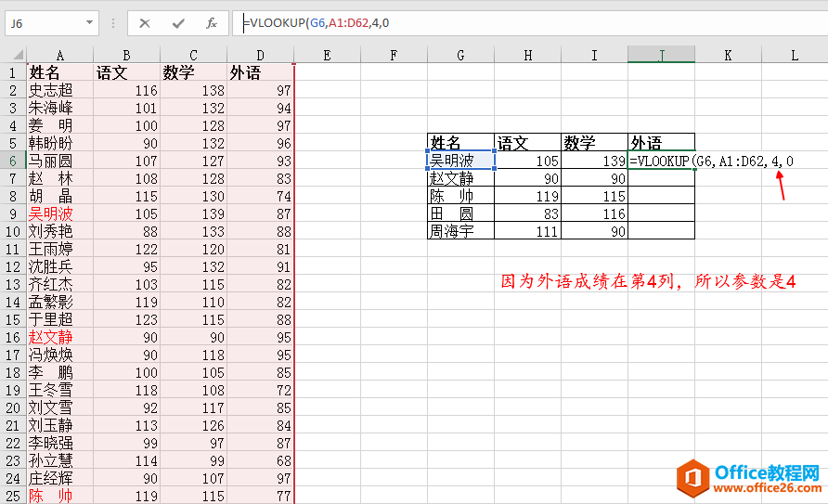Click cell B11 with value 122
The width and height of the screenshot is (828, 504).
tap(126, 249)
